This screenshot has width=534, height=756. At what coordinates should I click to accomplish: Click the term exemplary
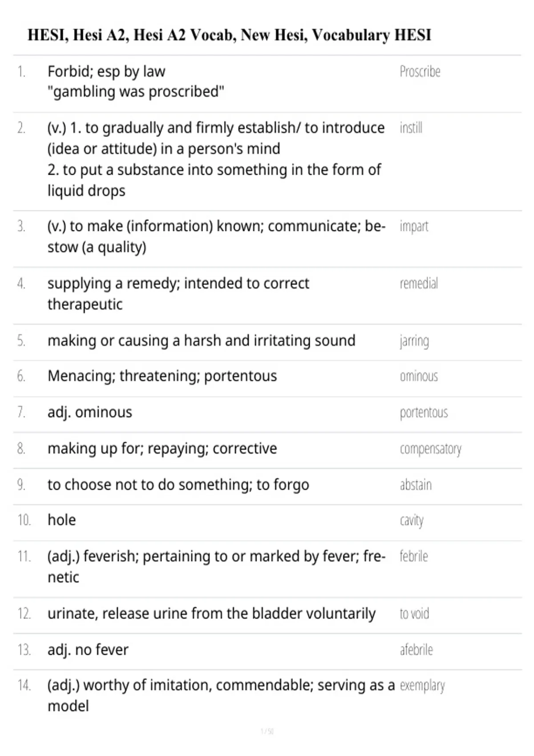(x=422, y=686)
